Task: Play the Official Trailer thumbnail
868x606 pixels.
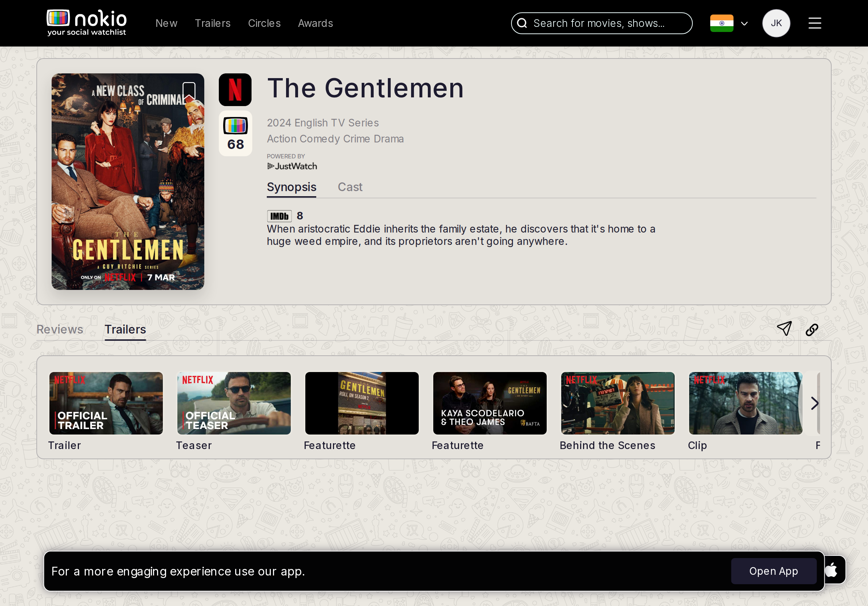Action: (106, 403)
